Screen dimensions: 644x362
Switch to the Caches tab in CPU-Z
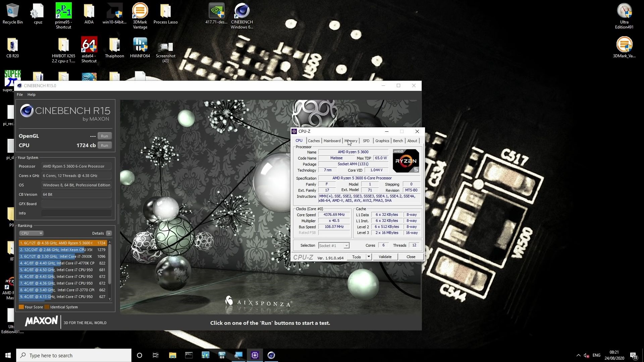[314, 141]
